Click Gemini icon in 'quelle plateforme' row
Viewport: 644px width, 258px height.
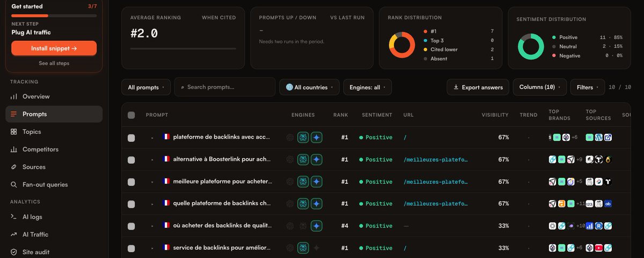click(x=317, y=204)
